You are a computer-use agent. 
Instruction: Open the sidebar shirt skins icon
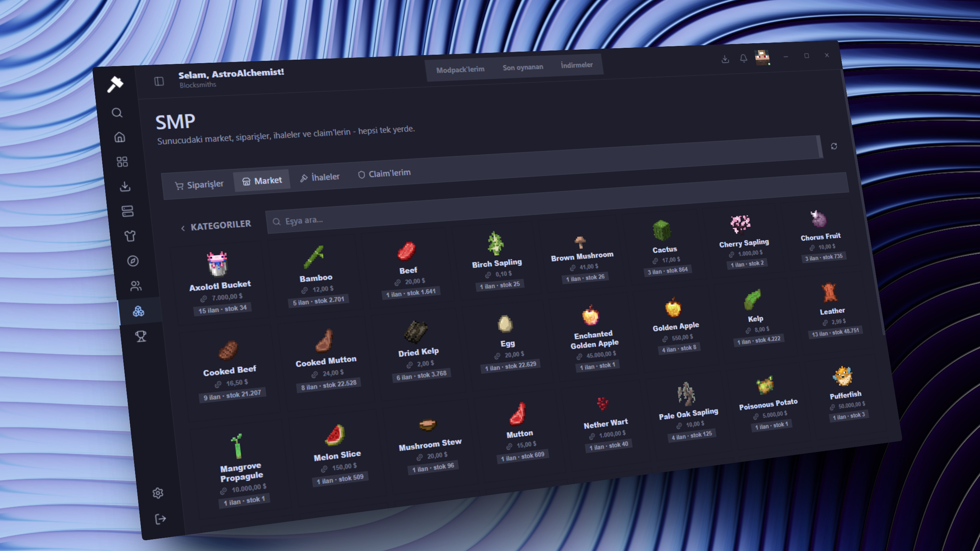point(130,236)
